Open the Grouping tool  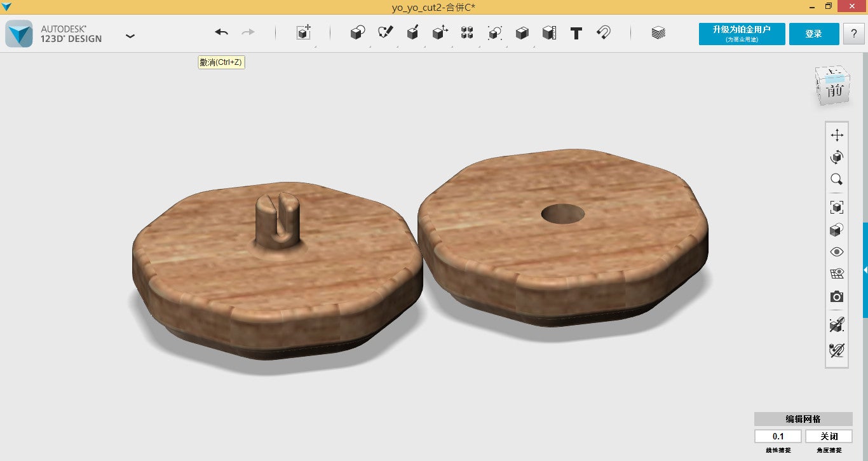(495, 32)
